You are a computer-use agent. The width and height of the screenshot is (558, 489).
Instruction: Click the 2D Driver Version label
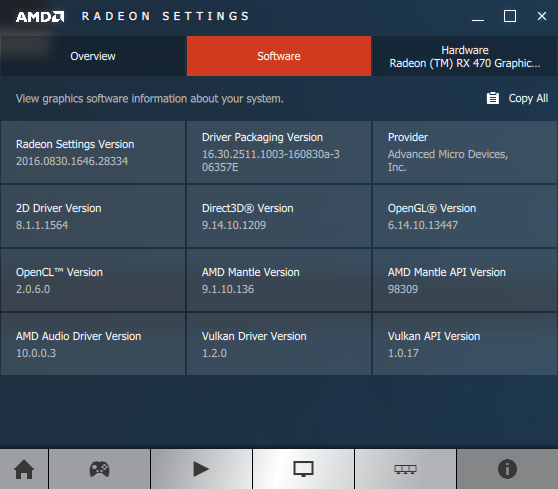(59, 208)
